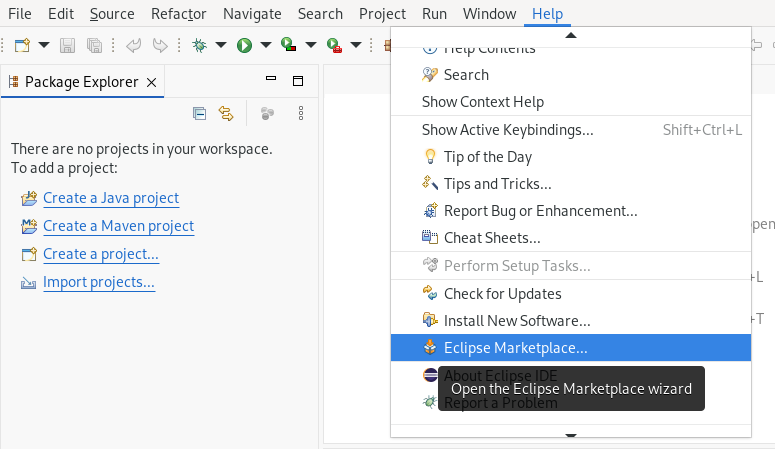Click the External Tools run icon
Screen dimensions: 775x449
334,45
